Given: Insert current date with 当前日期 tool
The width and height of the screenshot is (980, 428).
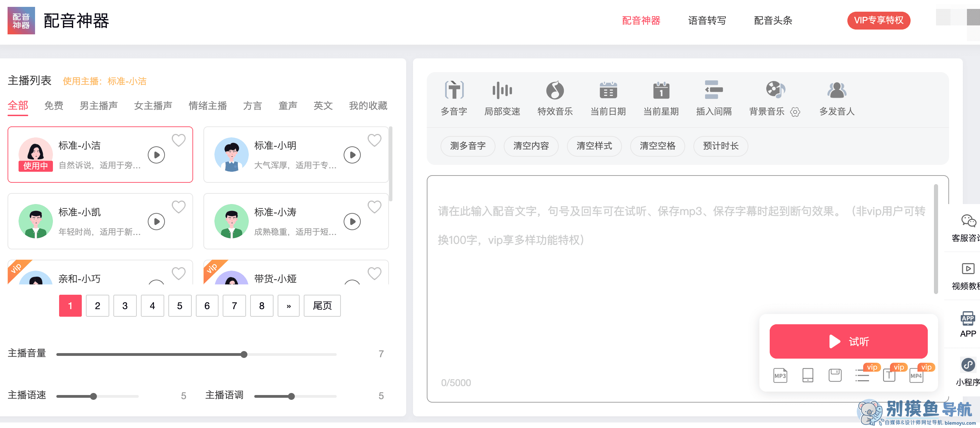Looking at the screenshot, I should click(x=608, y=98).
